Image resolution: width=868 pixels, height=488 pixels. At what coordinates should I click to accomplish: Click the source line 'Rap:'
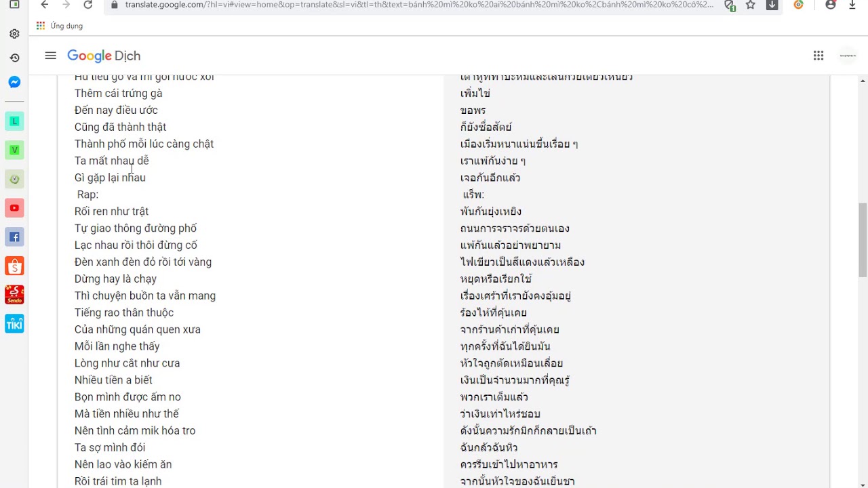87,195
